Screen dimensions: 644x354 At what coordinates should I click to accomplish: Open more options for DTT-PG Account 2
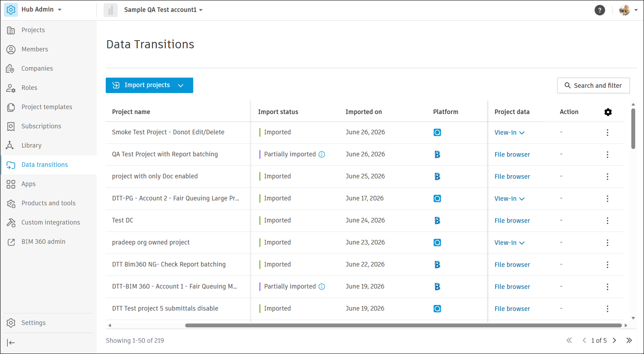click(607, 198)
